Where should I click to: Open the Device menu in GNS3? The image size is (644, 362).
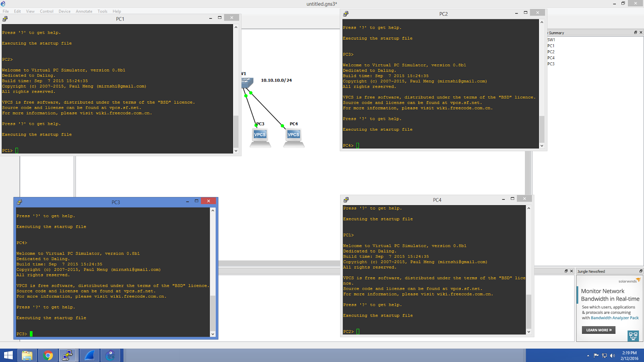[64, 11]
